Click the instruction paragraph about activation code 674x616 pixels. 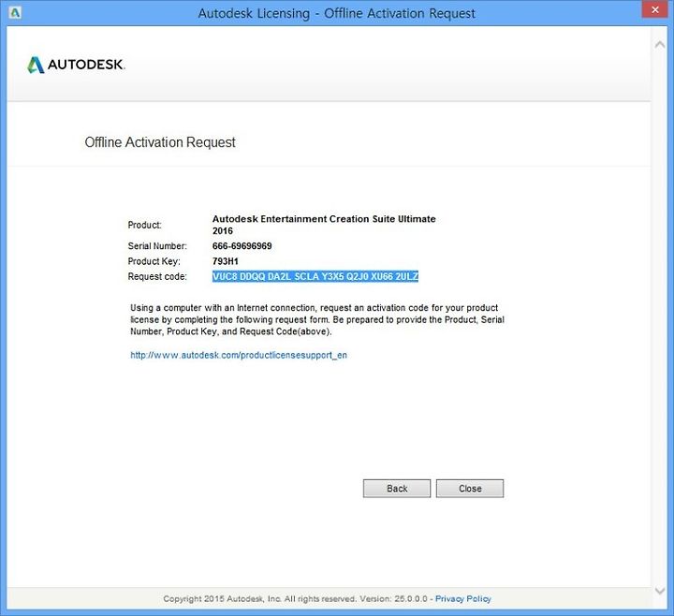(317, 319)
